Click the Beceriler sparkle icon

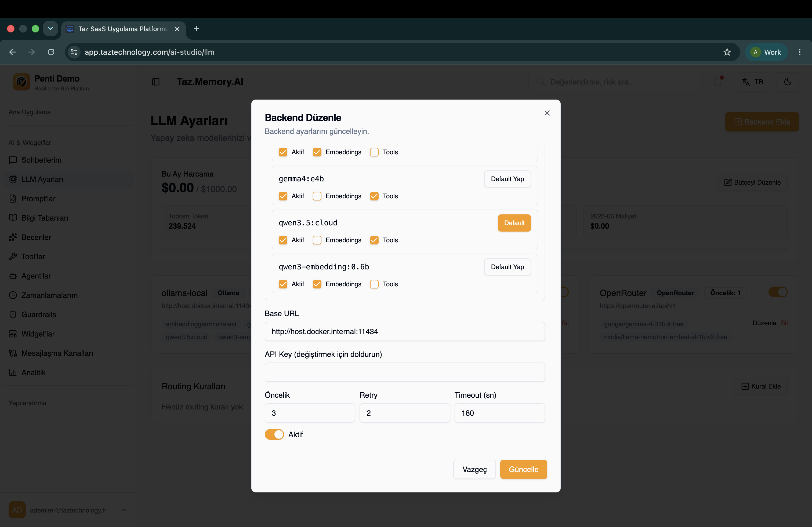pos(13,237)
